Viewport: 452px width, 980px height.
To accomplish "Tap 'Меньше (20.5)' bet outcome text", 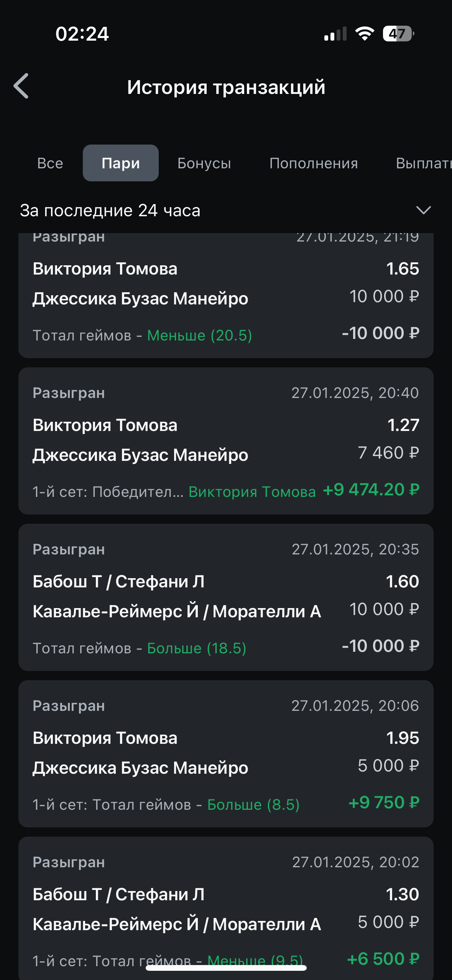I will pos(200,335).
